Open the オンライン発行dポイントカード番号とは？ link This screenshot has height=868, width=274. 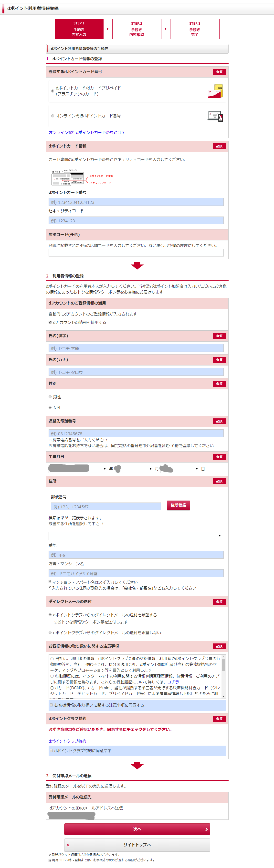tap(87, 132)
